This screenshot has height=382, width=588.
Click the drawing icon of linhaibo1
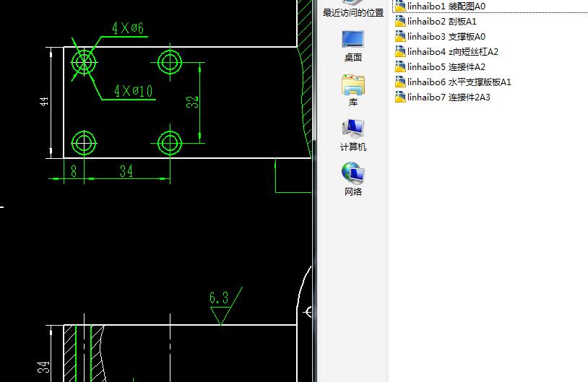coord(400,6)
